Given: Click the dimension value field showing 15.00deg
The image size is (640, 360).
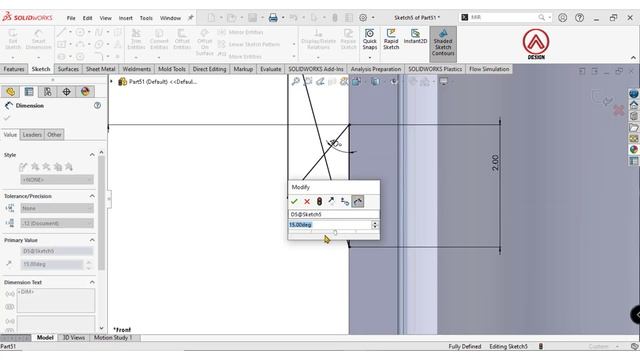Looking at the screenshot, I should [x=329, y=224].
